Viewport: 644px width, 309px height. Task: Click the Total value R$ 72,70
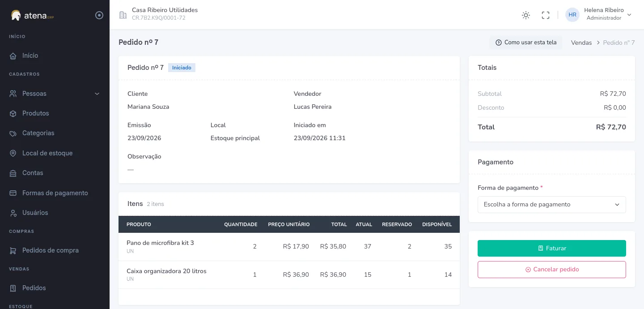pyautogui.click(x=611, y=127)
